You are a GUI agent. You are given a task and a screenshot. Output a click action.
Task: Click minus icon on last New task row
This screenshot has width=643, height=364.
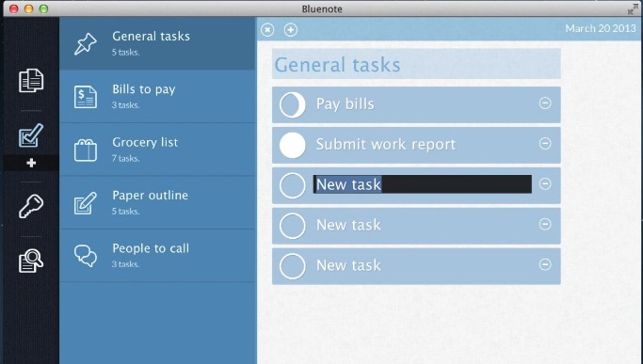(x=545, y=265)
